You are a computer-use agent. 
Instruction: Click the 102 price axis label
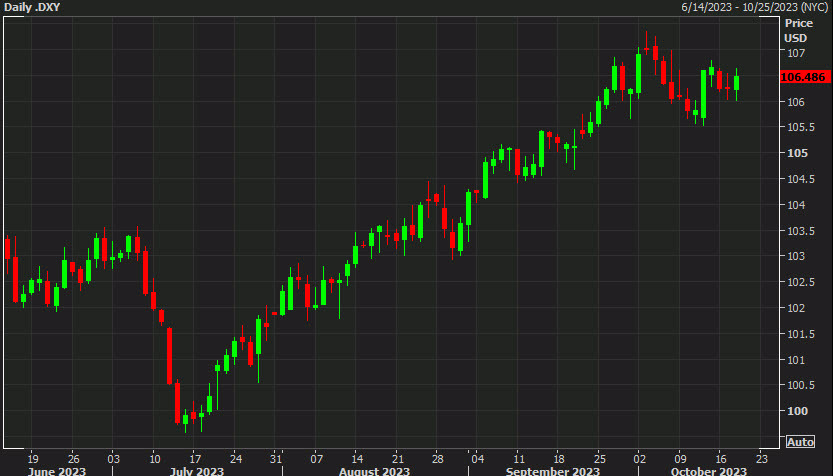point(796,308)
